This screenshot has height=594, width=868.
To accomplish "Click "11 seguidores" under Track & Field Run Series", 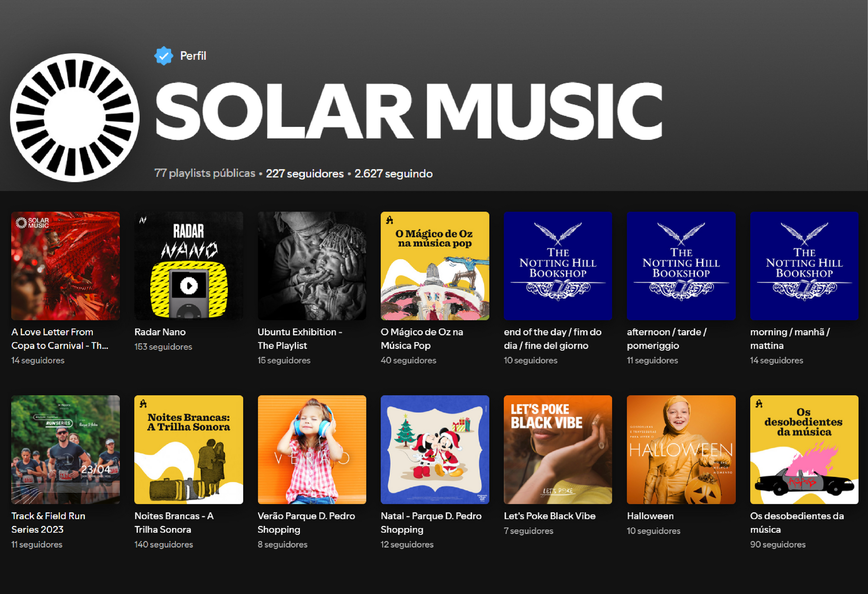I will (37, 545).
